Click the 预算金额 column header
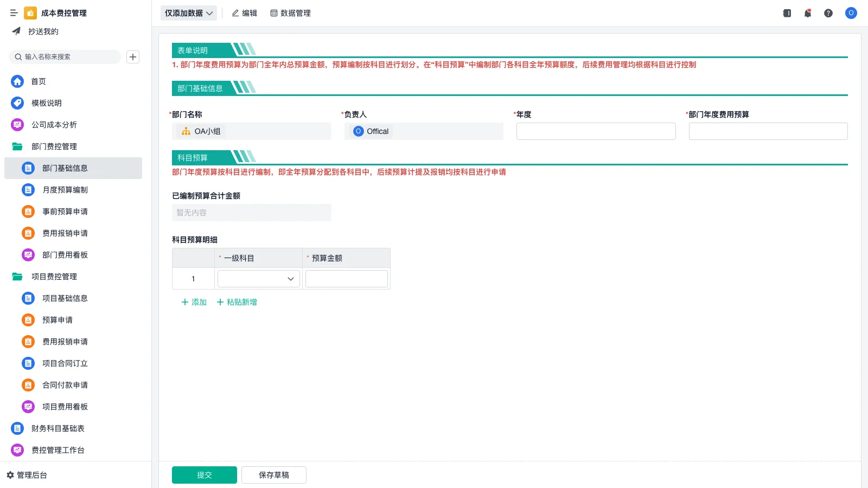The height and width of the screenshot is (488, 868). tap(346, 258)
